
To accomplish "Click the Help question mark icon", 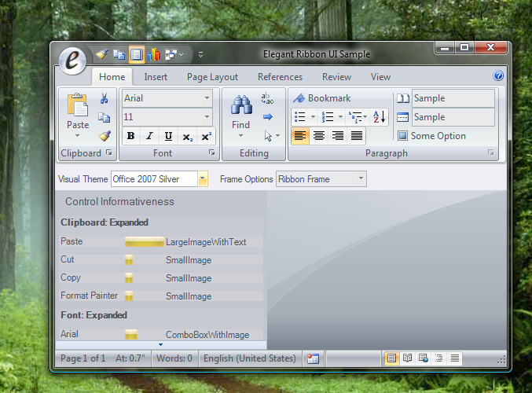I will point(498,76).
